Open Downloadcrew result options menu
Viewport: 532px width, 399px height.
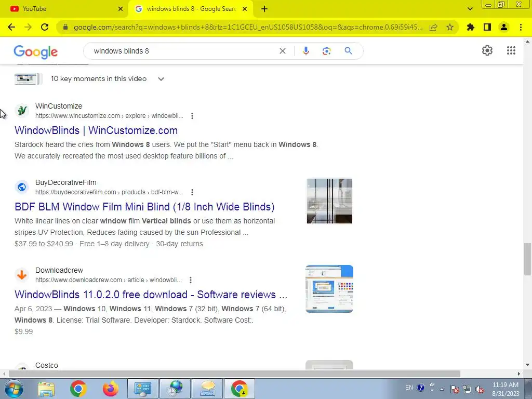191,280
